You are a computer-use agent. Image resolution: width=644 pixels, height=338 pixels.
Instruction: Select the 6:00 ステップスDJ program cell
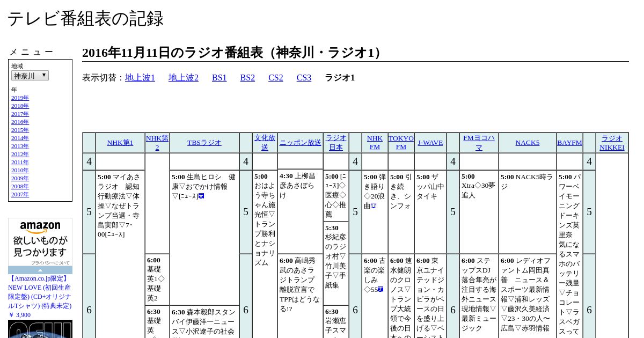tap(479, 296)
